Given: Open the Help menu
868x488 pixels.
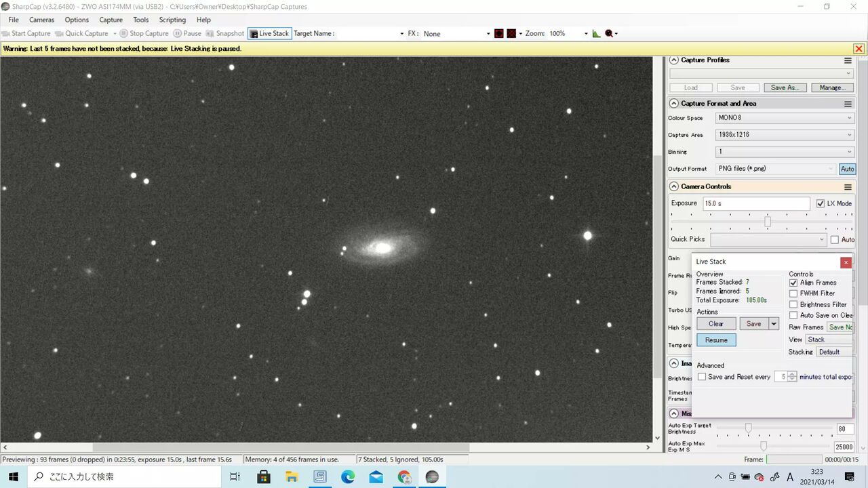Looking at the screenshot, I should (203, 20).
